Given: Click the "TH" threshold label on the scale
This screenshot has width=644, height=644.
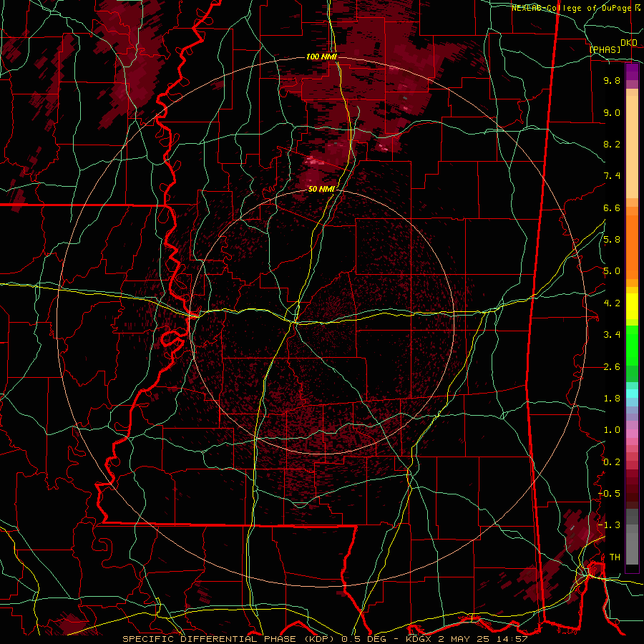Looking at the screenshot, I should tap(615, 557).
